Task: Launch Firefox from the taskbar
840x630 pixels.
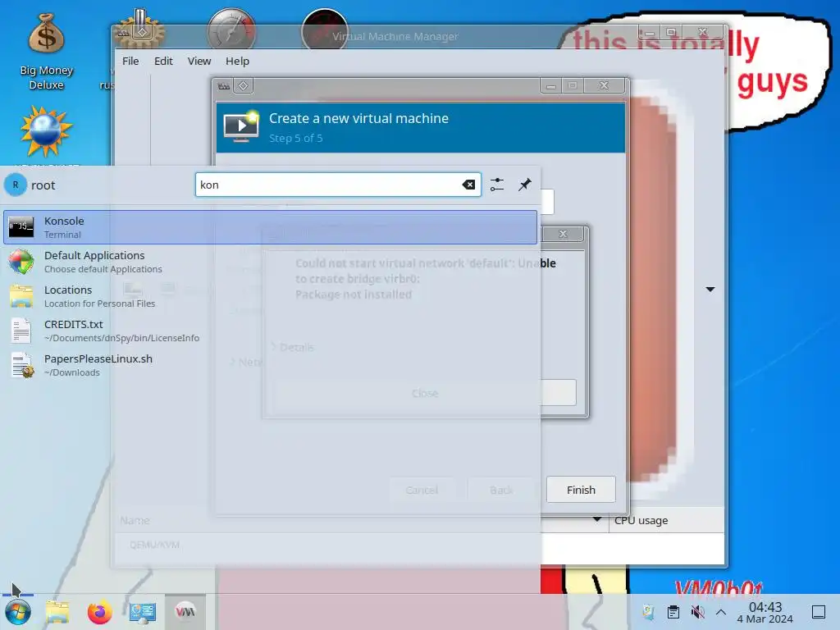Action: pyautogui.click(x=99, y=612)
